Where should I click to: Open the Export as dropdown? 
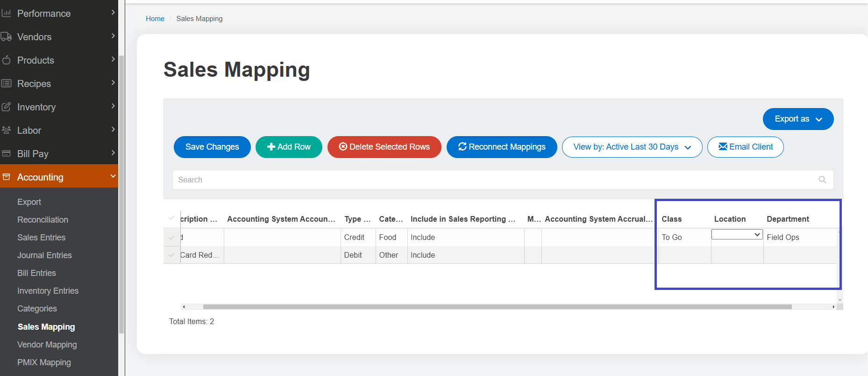click(798, 119)
